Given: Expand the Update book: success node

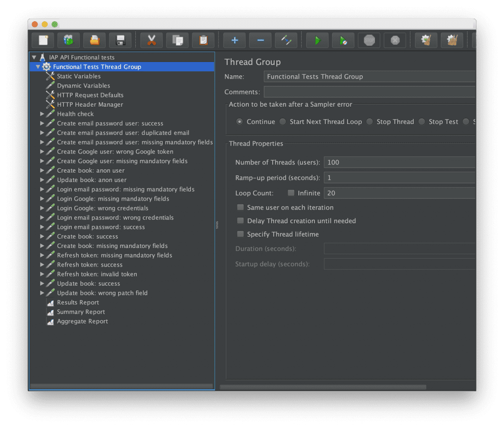Looking at the screenshot, I should [42, 283].
